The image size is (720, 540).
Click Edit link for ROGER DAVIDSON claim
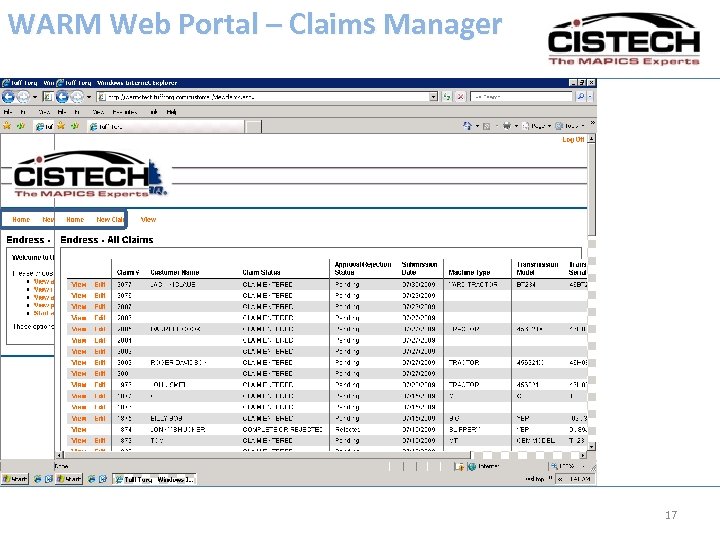[100, 363]
